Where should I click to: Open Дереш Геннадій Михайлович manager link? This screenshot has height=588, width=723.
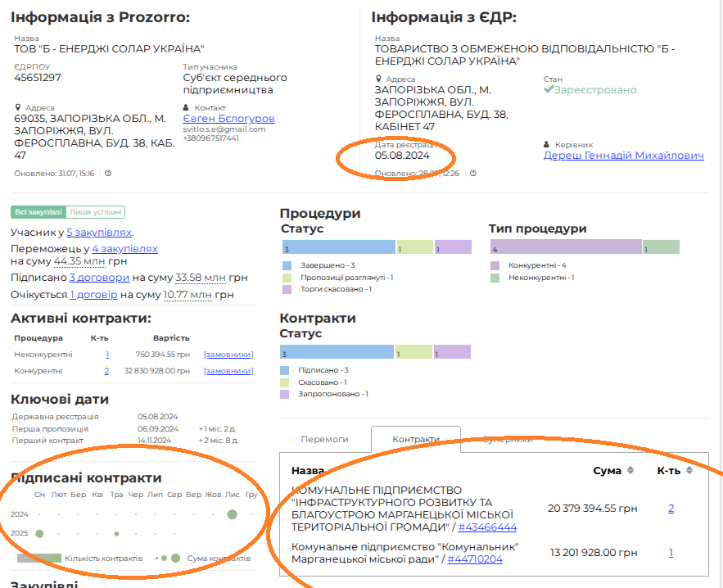tap(623, 156)
